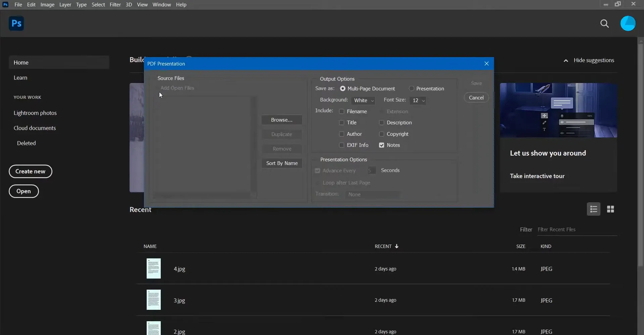Enable the Filename include checkbox
This screenshot has height=335, width=644.
click(x=342, y=112)
